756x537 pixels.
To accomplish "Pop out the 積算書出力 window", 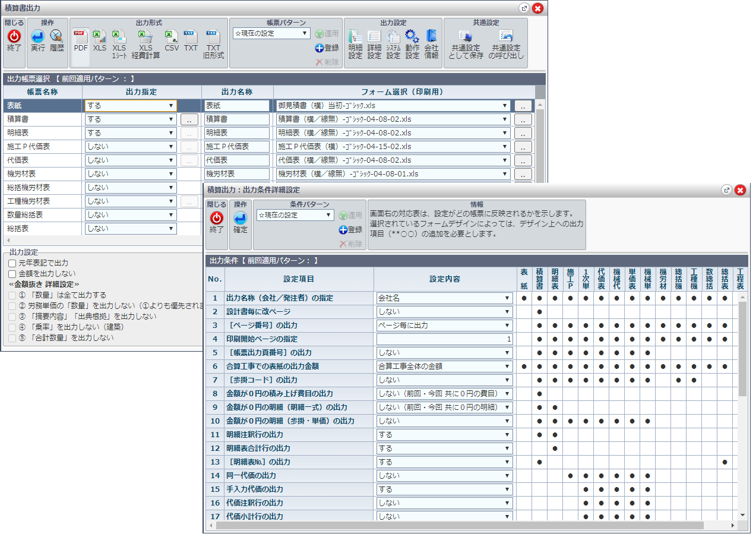I will (524, 8).
